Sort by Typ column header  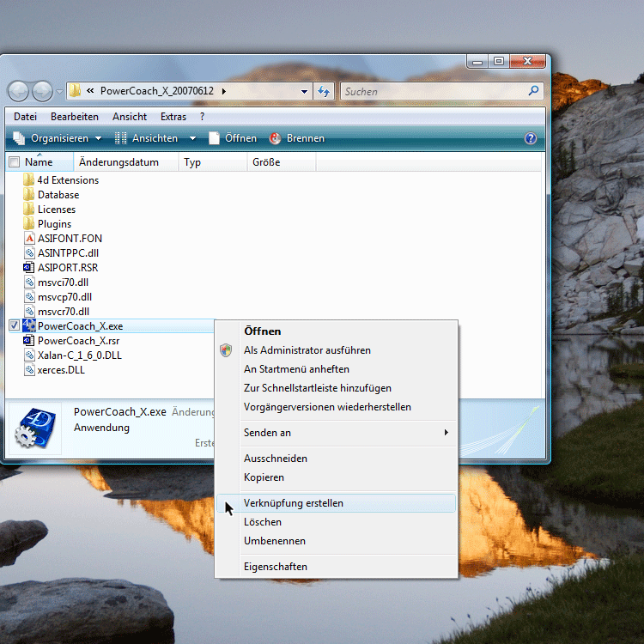213,161
